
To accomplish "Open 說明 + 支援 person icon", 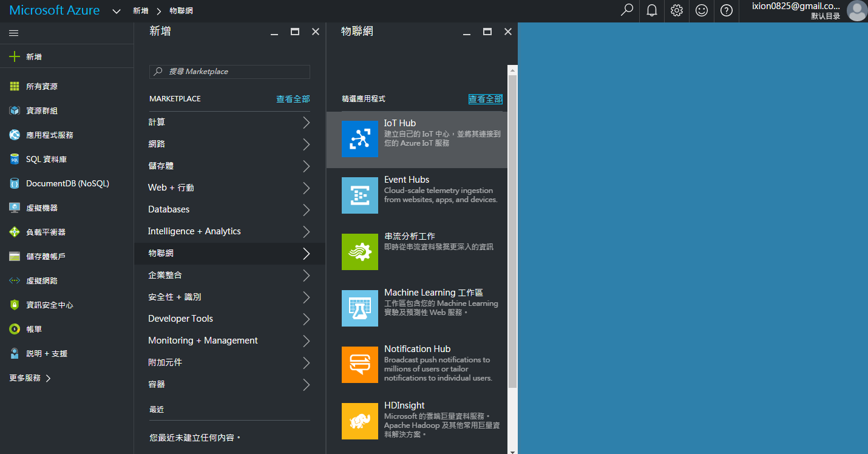I will point(15,353).
